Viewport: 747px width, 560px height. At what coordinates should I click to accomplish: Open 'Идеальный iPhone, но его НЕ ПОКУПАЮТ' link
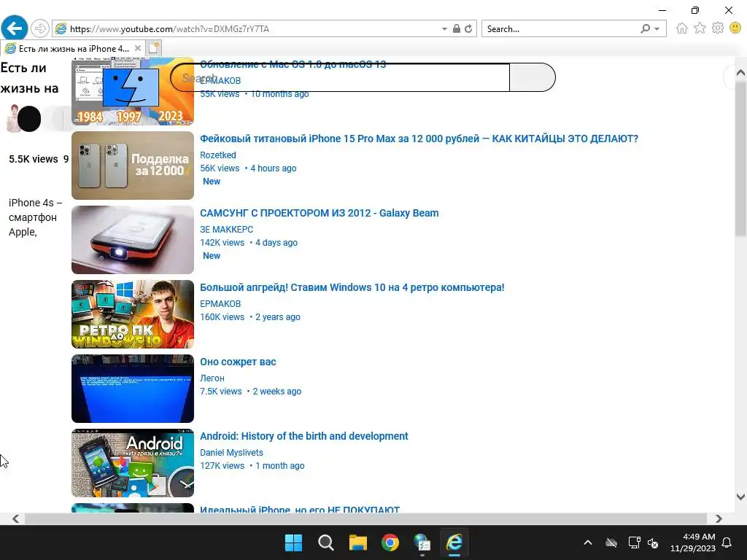coord(300,508)
